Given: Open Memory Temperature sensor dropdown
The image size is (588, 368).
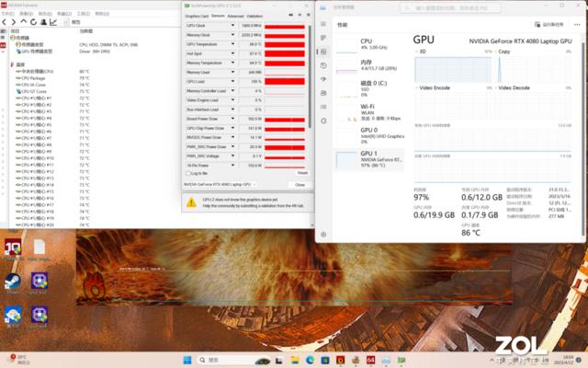Looking at the screenshot, I should (x=232, y=63).
